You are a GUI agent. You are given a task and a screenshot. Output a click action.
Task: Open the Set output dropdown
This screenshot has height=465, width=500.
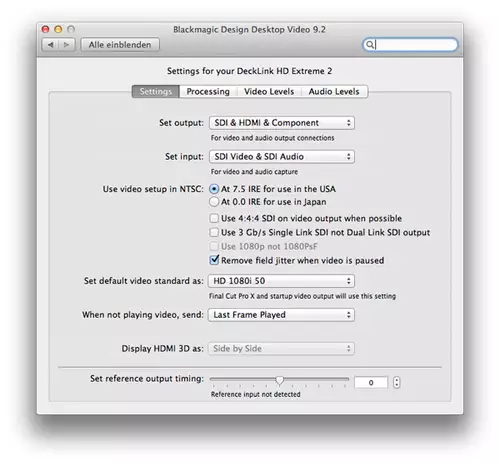(282, 123)
